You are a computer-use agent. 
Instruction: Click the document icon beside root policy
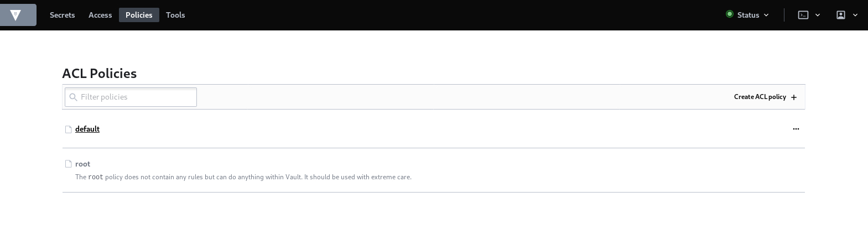pos(69,164)
